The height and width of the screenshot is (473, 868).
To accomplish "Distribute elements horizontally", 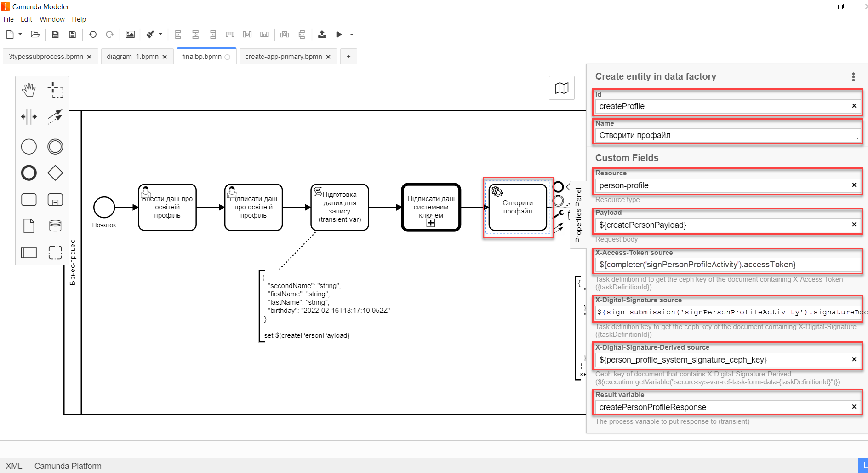I will [x=285, y=35].
